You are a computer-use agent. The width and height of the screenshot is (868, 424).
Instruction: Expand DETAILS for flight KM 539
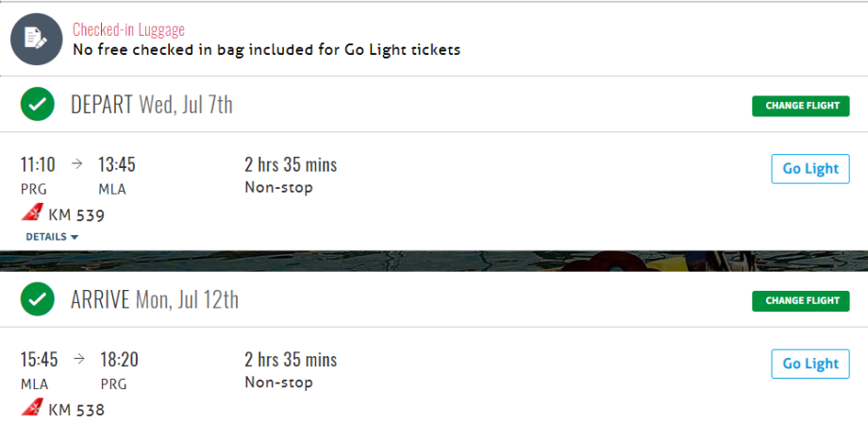tap(52, 237)
